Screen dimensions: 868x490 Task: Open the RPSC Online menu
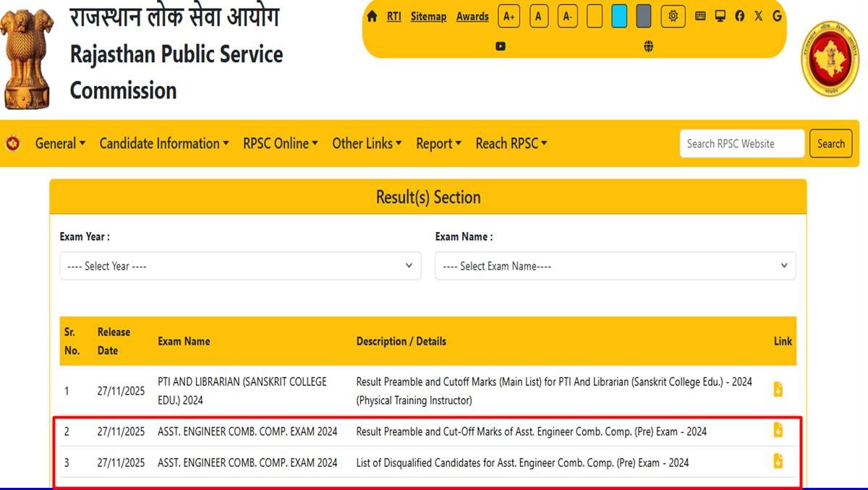(280, 143)
